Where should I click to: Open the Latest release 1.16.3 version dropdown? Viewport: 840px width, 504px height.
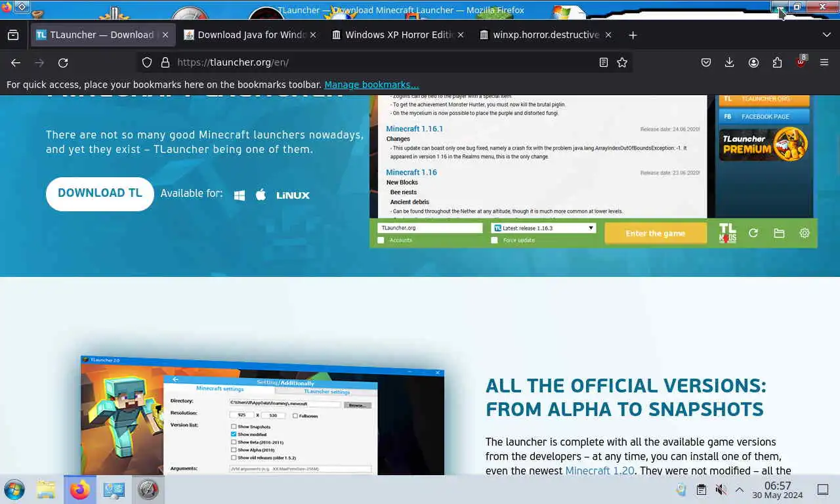tap(543, 228)
